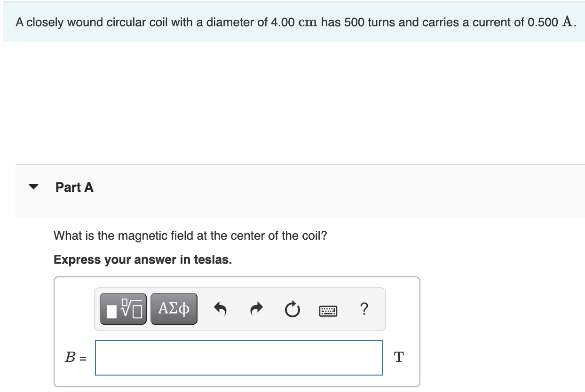Click the question mark help icon
The height and width of the screenshot is (392, 585).
(x=364, y=309)
